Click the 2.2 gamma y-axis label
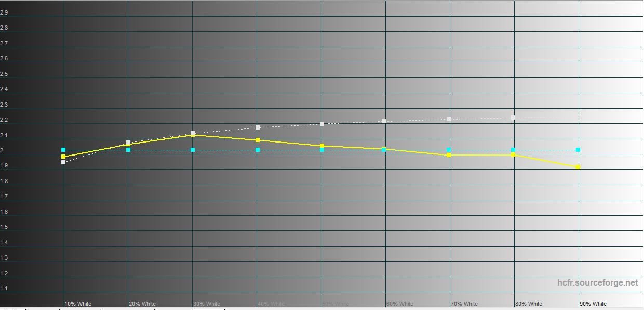644x310 pixels. [4, 120]
